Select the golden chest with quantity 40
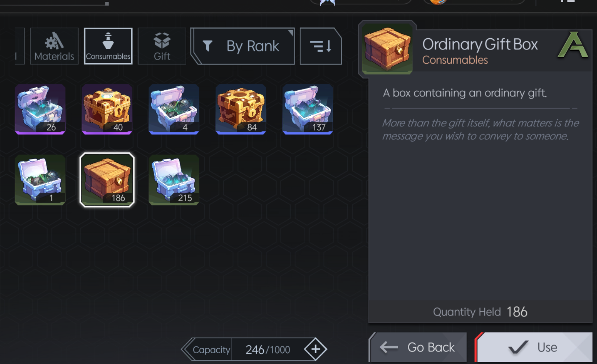Viewport: 597px width, 364px height. (107, 109)
